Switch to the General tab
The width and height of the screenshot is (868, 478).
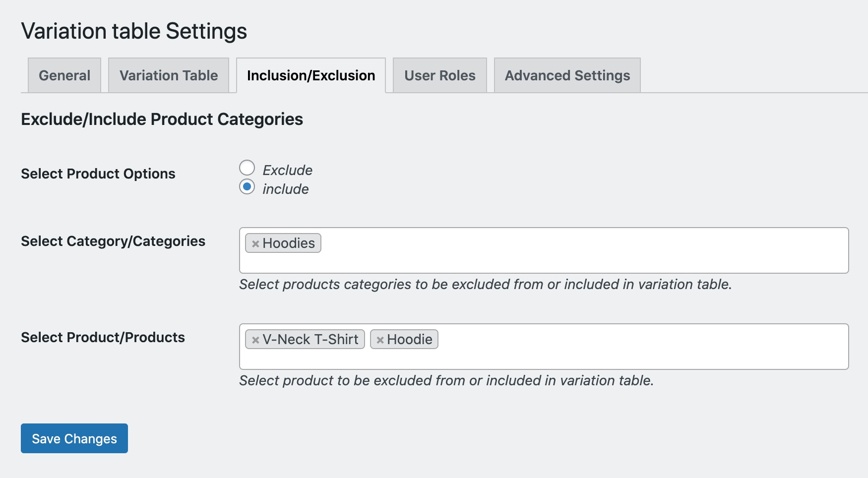coord(64,75)
